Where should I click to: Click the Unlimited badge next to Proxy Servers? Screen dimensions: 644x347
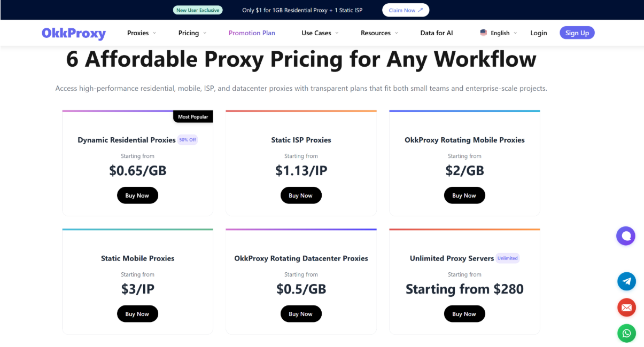tap(507, 258)
